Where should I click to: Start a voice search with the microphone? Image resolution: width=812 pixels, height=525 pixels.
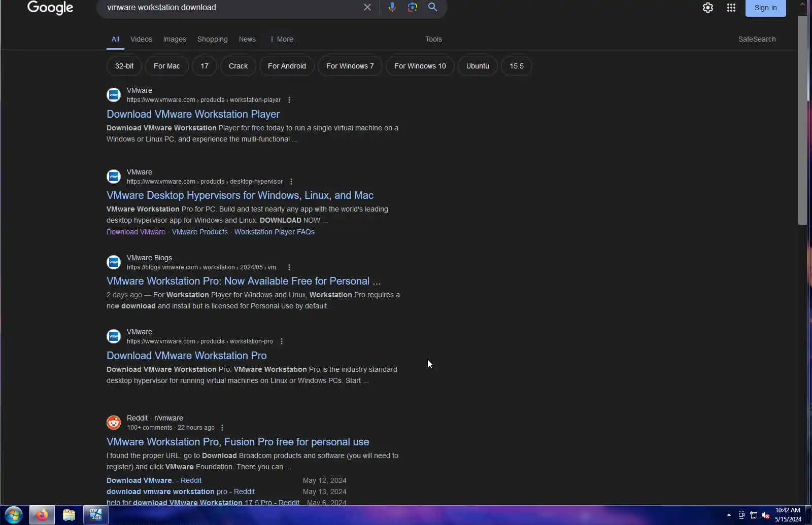(x=392, y=7)
